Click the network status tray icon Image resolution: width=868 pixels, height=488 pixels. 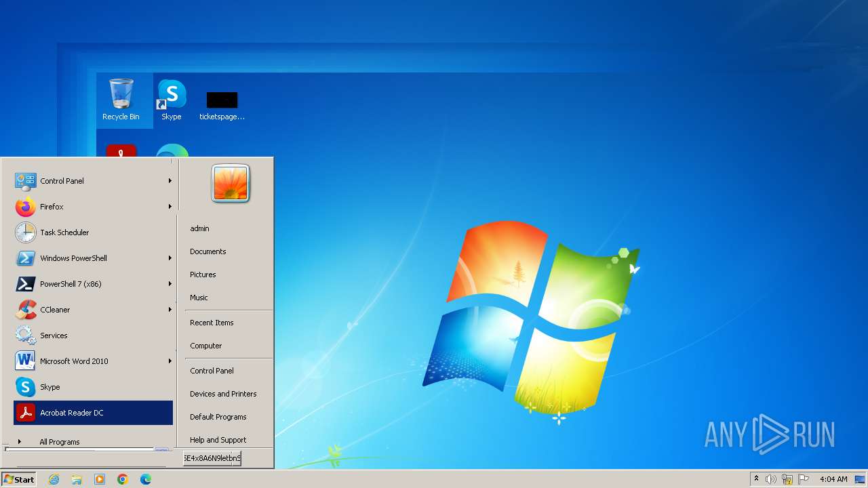787,479
